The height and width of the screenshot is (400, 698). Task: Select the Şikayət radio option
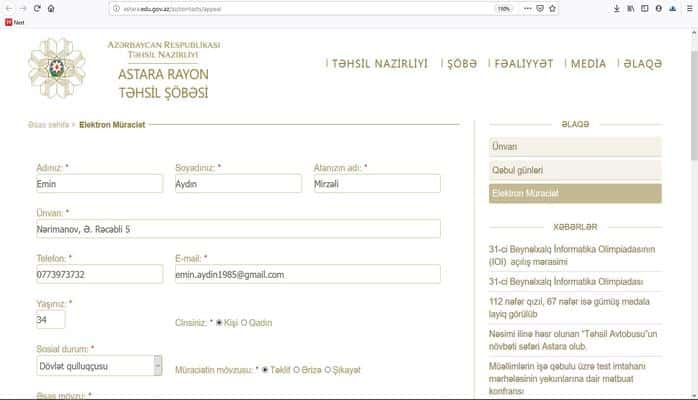coord(328,370)
